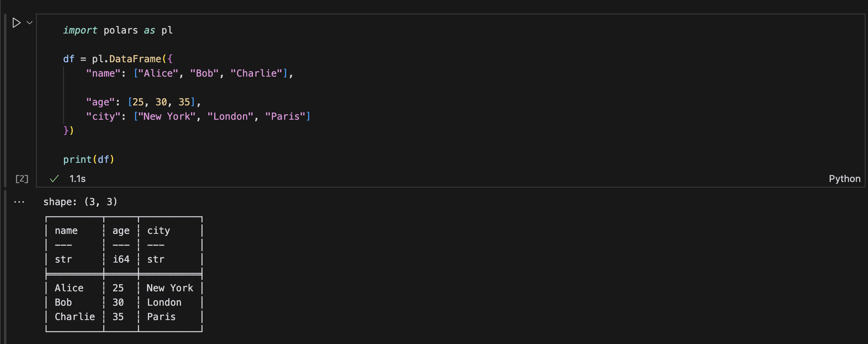Image resolution: width=868 pixels, height=344 pixels.
Task: Open the Python language picker
Action: click(x=844, y=178)
